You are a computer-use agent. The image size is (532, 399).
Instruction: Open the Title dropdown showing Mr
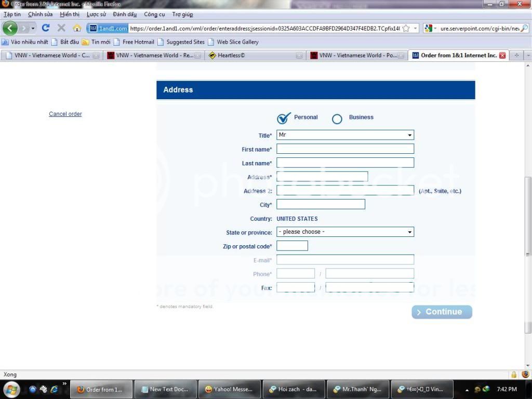tap(345, 135)
